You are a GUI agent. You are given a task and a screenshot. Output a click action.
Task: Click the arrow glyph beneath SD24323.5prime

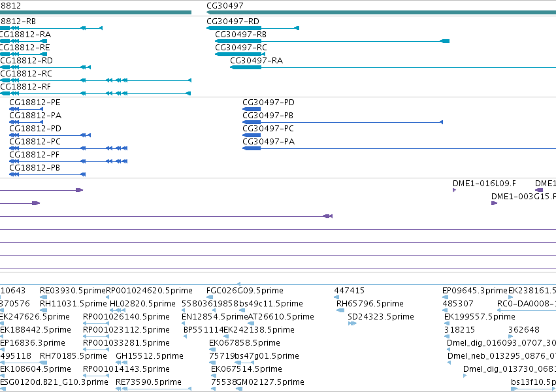(352, 323)
